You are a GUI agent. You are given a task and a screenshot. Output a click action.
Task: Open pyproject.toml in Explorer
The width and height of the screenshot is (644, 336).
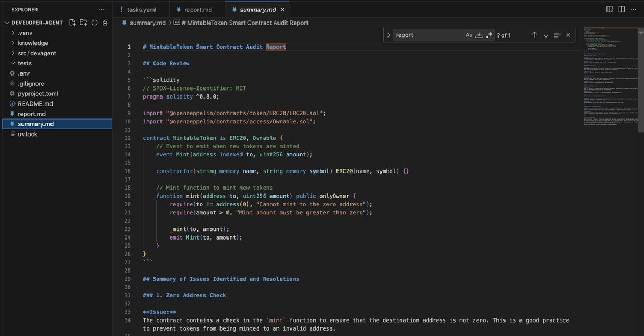(x=56, y=94)
